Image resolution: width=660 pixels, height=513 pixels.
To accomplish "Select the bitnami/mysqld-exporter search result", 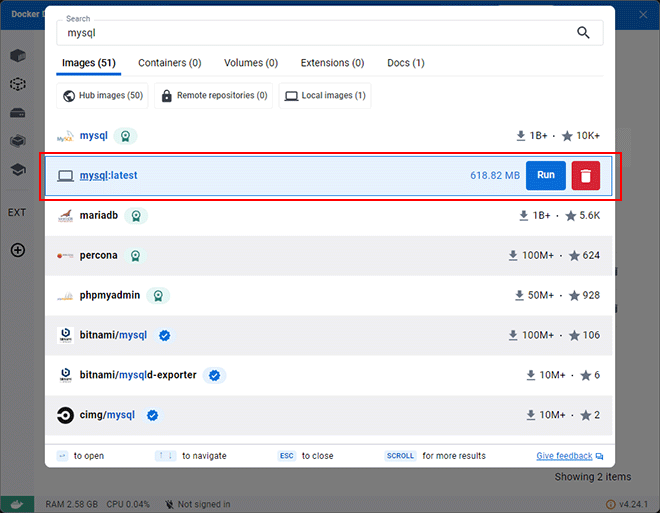I will 329,375.
